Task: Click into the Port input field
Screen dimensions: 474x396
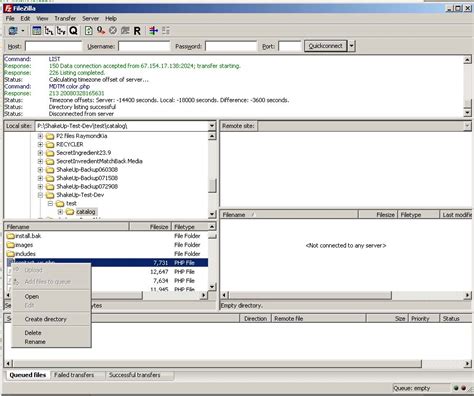Action: coord(290,46)
